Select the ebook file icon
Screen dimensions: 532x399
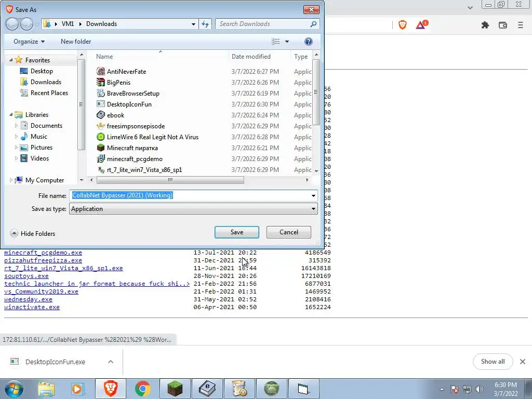(101, 115)
